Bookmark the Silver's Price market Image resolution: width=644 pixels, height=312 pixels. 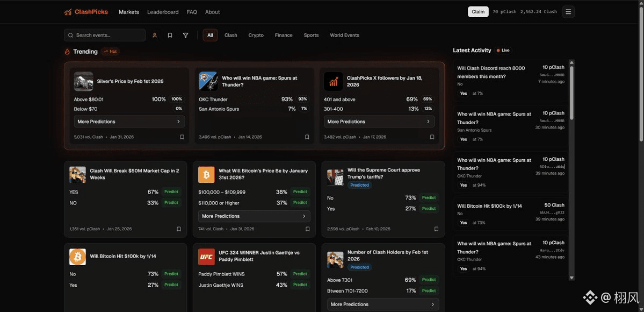click(x=182, y=137)
